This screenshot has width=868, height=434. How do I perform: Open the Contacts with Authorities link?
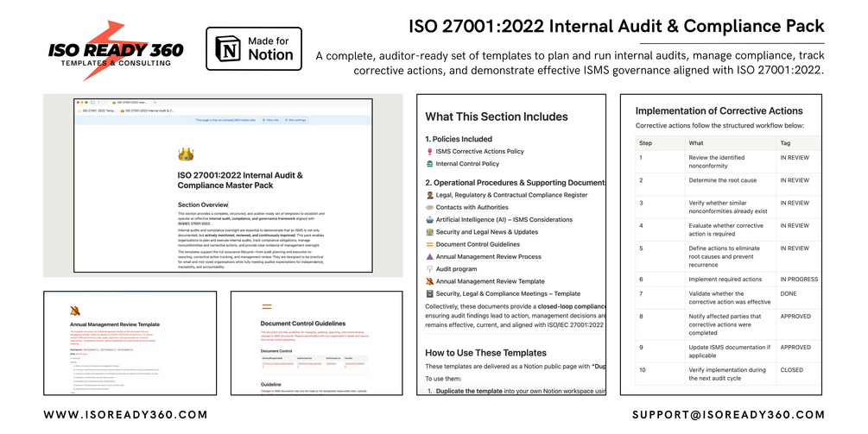tap(472, 207)
